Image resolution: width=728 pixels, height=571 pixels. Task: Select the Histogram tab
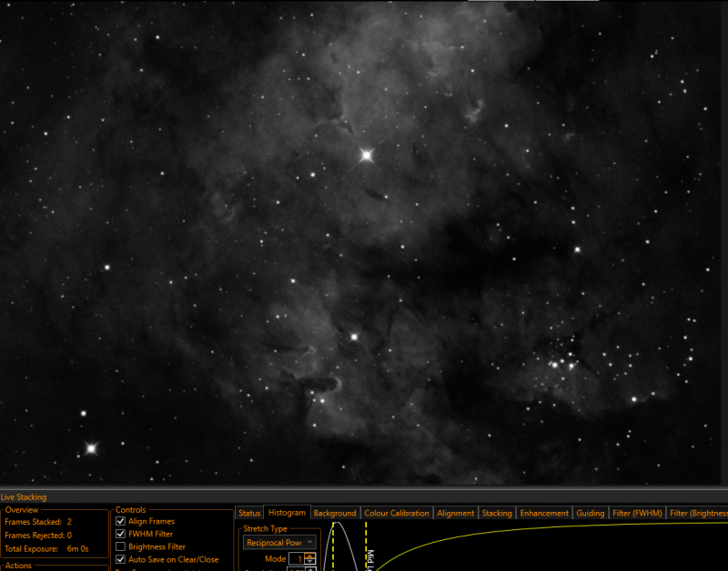287,512
